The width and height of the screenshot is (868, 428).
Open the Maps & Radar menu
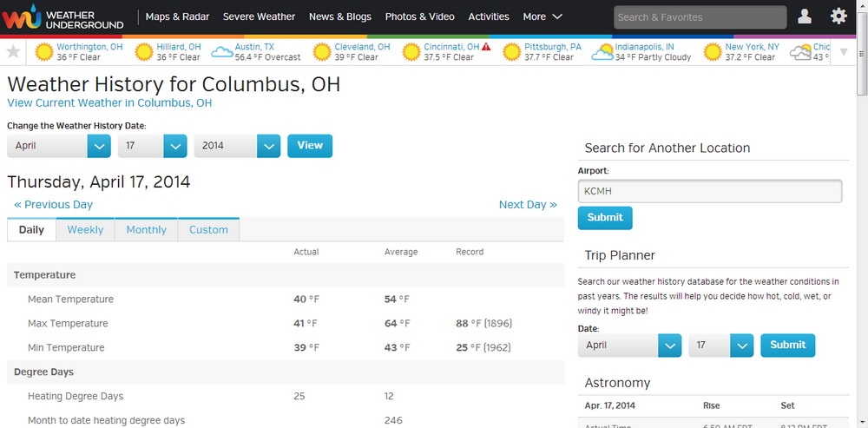click(176, 16)
